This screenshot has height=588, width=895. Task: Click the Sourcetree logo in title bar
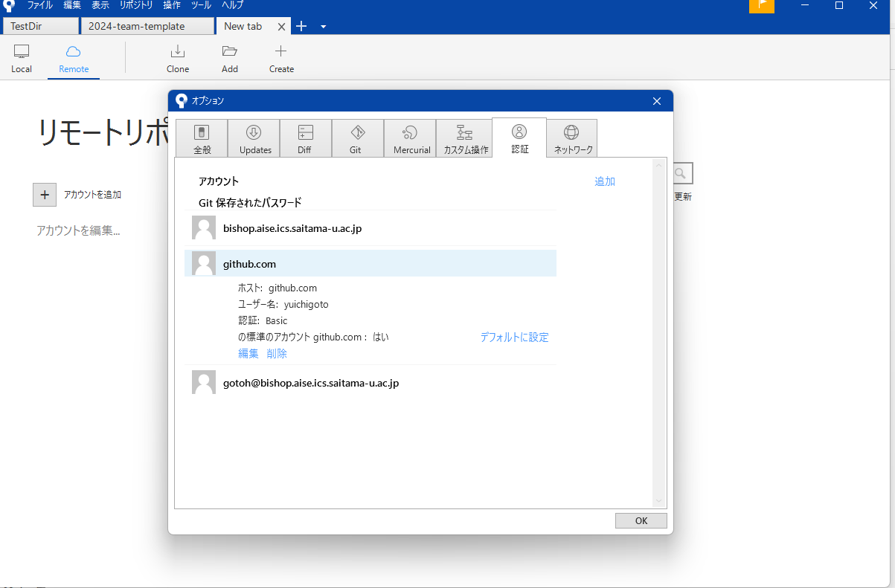(9, 5)
